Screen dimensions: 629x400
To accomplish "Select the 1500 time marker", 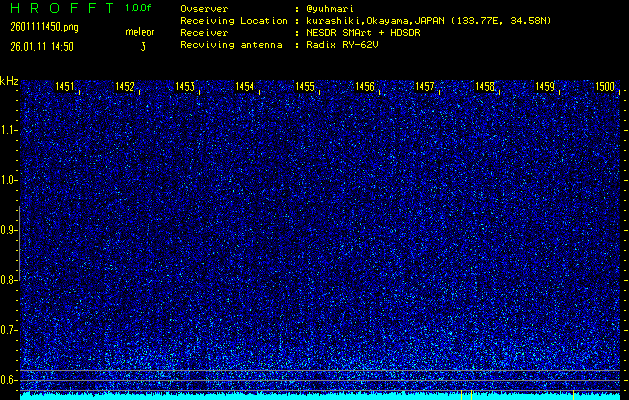I will [x=605, y=87].
